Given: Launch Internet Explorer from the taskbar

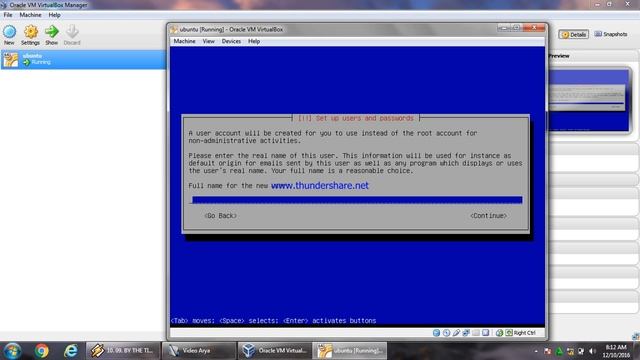Looking at the screenshot, I should [71, 351].
